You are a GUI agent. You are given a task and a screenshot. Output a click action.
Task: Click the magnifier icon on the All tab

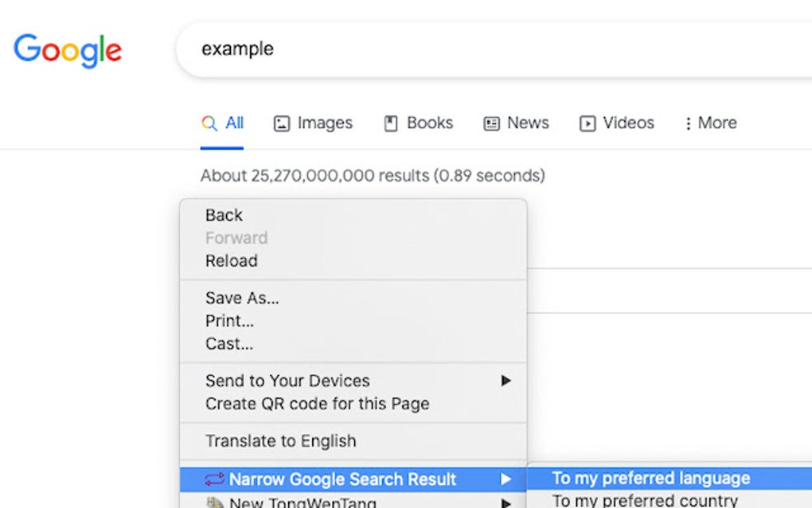click(x=209, y=123)
